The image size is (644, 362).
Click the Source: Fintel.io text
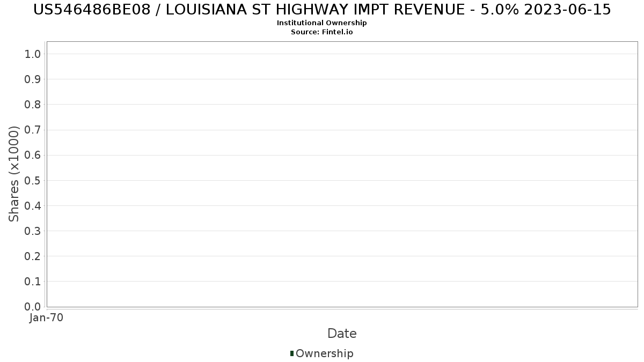(x=322, y=32)
